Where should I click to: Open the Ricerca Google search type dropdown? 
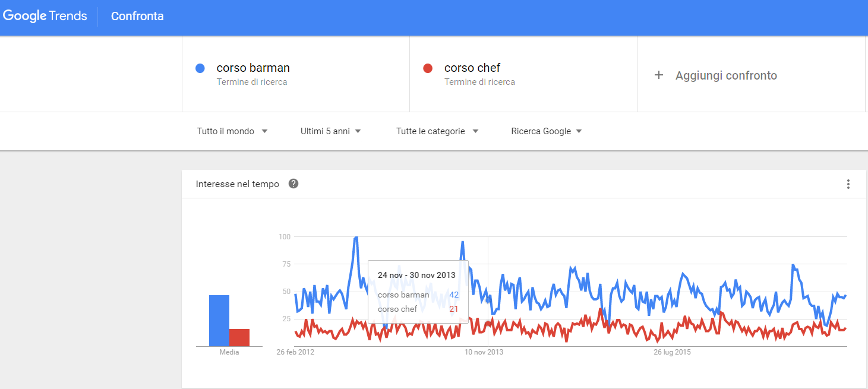point(547,131)
